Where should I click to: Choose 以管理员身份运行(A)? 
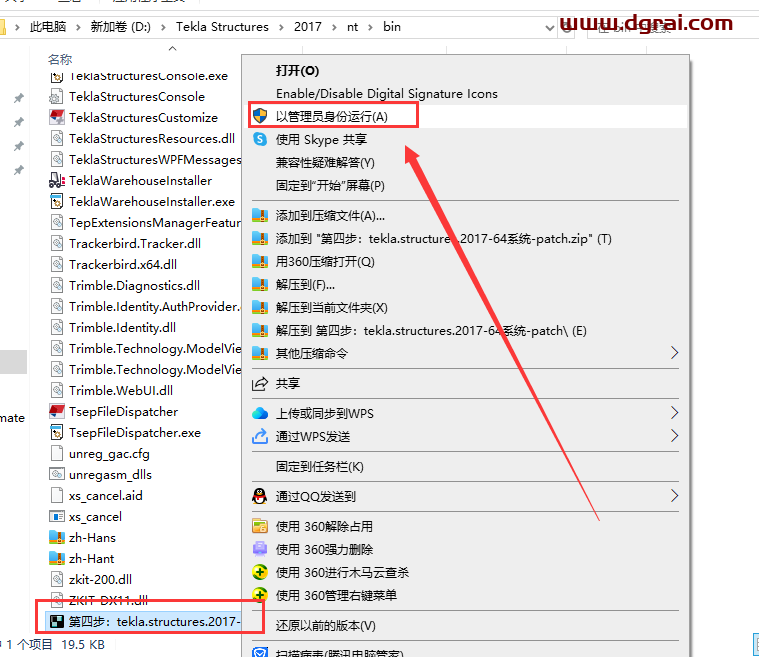coord(332,117)
